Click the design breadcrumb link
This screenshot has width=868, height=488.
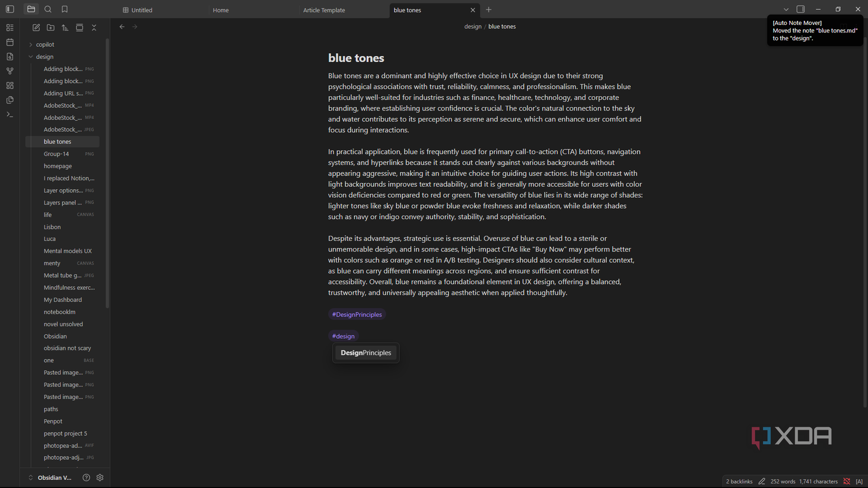[x=473, y=27]
